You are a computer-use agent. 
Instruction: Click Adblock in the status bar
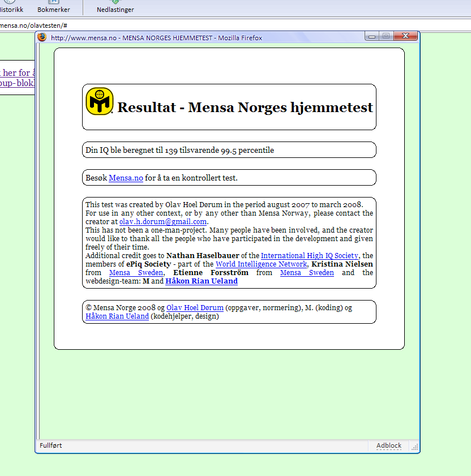[389, 446]
